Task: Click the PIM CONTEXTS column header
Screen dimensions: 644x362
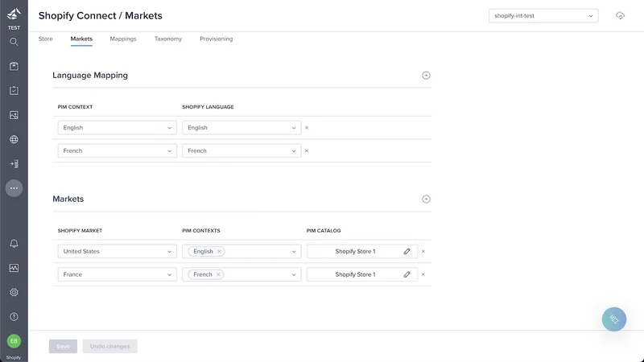Action: 200,231
